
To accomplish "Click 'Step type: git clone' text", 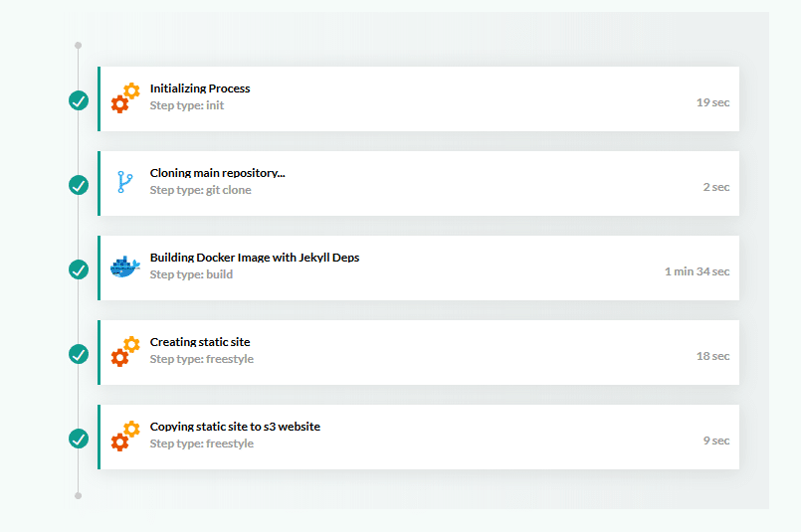I will pyautogui.click(x=200, y=190).
